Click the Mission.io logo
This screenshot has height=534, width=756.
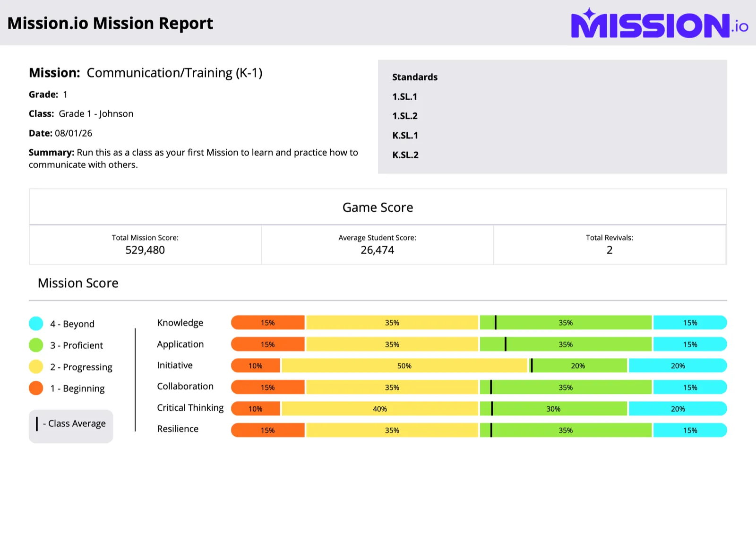point(660,23)
